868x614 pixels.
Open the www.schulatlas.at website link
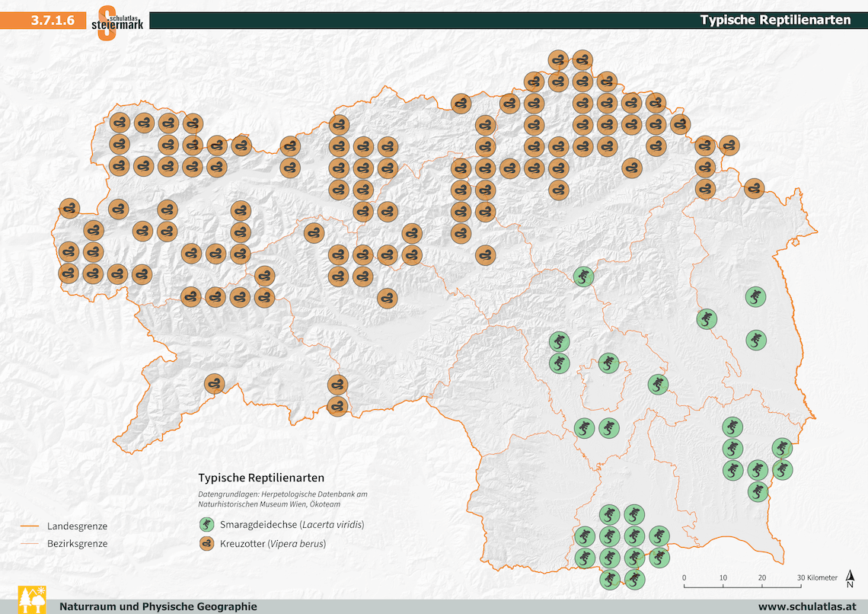(x=805, y=606)
